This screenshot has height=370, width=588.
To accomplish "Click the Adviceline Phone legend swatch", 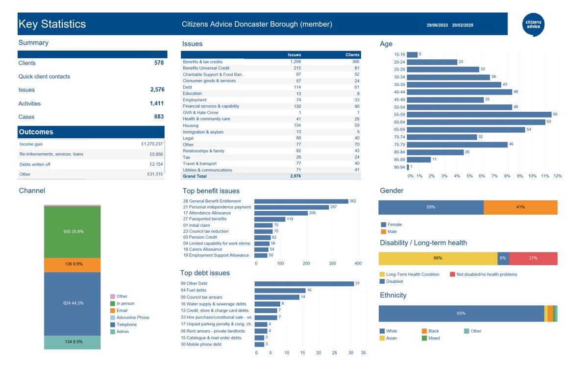I will 113,318.
